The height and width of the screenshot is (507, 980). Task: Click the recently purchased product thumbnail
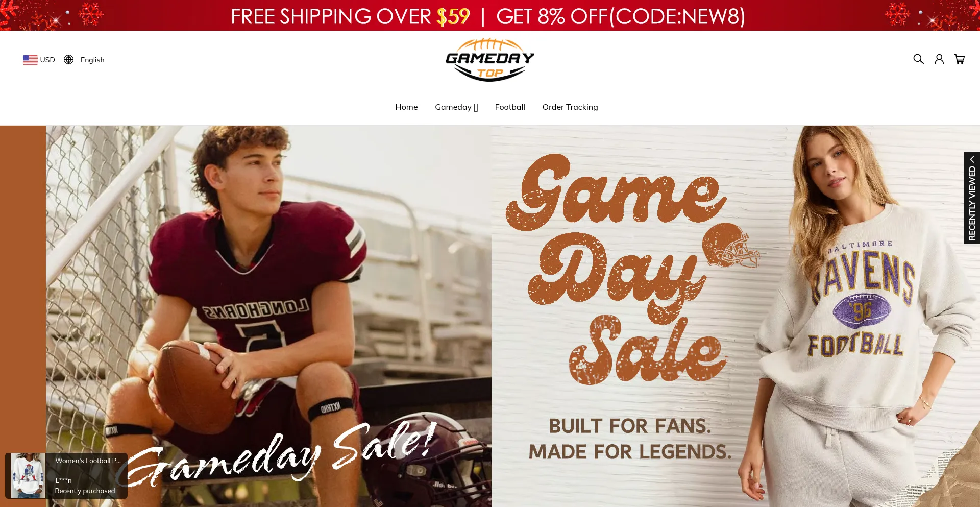[28, 476]
